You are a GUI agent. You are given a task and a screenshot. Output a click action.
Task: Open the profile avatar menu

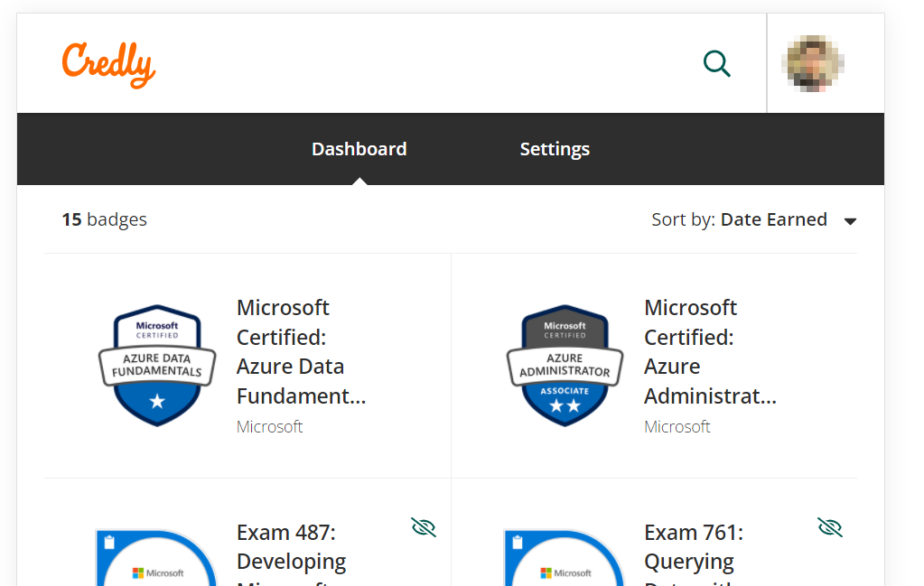[x=813, y=63]
